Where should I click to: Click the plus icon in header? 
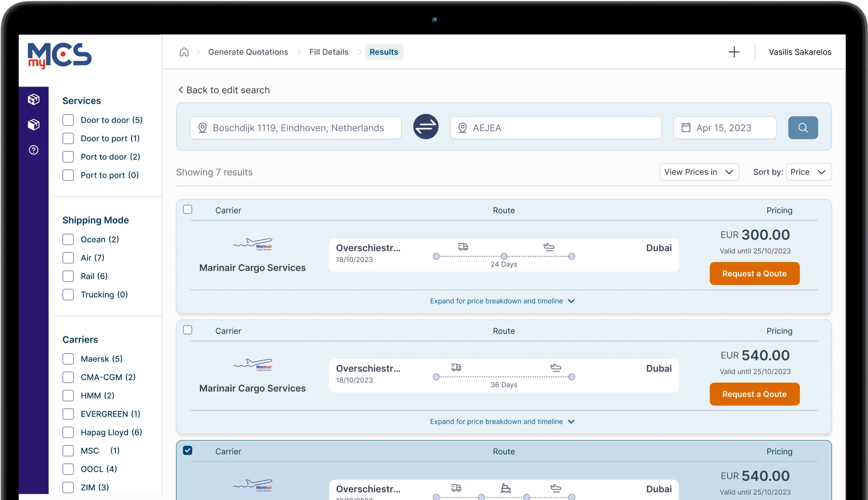[734, 52]
